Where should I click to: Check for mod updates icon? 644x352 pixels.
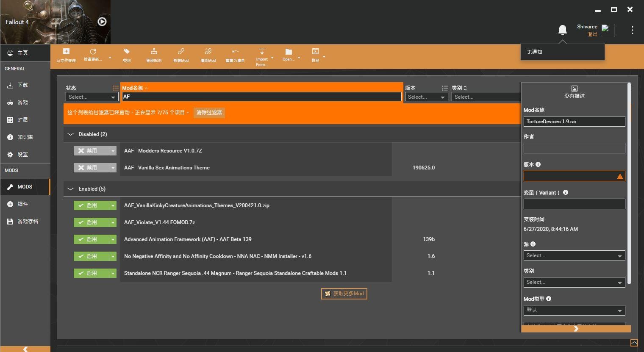click(93, 51)
